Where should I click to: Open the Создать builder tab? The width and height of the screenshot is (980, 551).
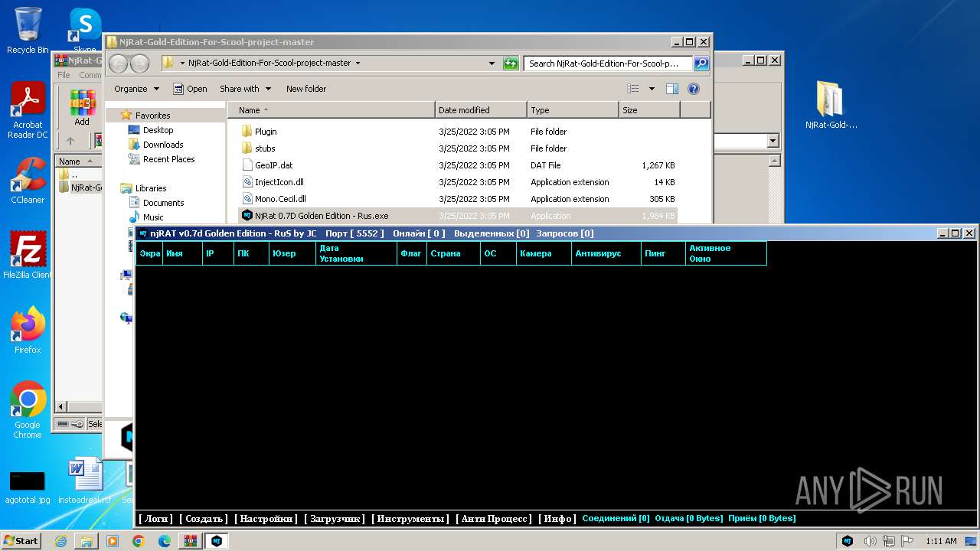point(204,519)
